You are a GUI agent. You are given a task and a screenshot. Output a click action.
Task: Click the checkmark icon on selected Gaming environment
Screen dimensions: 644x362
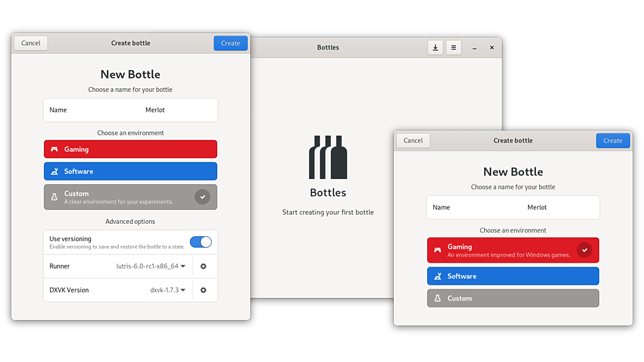584,250
